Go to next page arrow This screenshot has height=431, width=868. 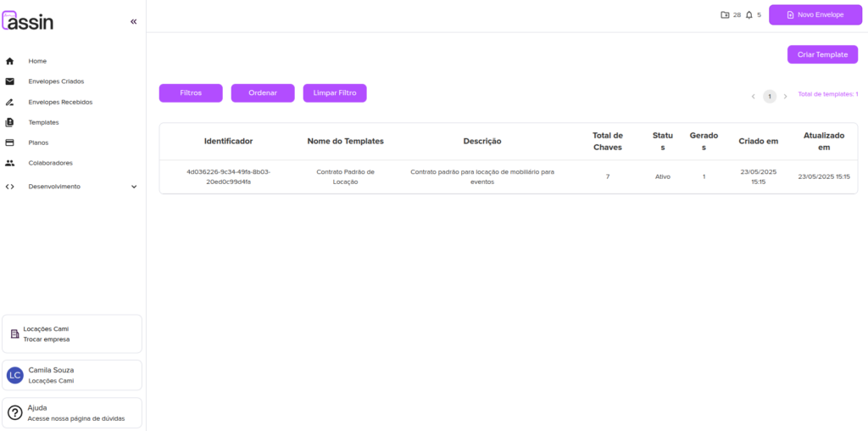tap(786, 97)
